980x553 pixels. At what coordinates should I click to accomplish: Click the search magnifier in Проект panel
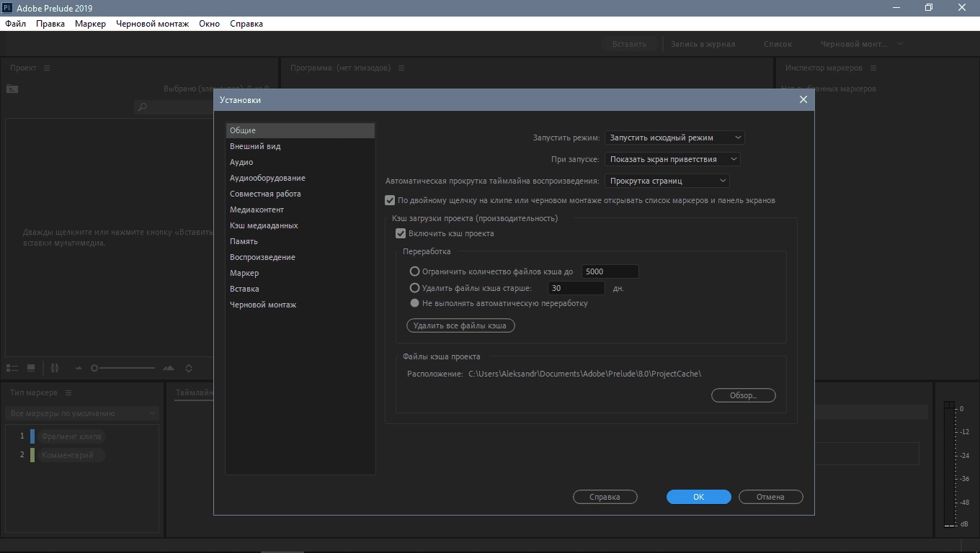[x=142, y=107]
